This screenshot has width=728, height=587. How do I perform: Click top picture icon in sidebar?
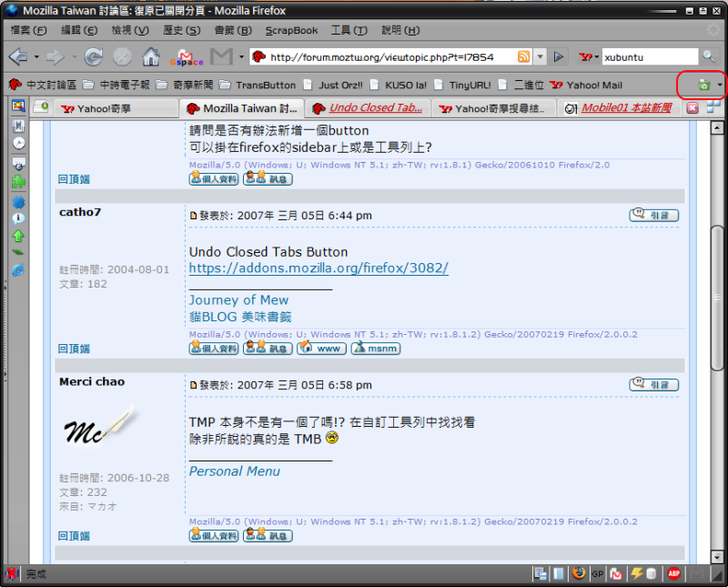tap(18, 106)
